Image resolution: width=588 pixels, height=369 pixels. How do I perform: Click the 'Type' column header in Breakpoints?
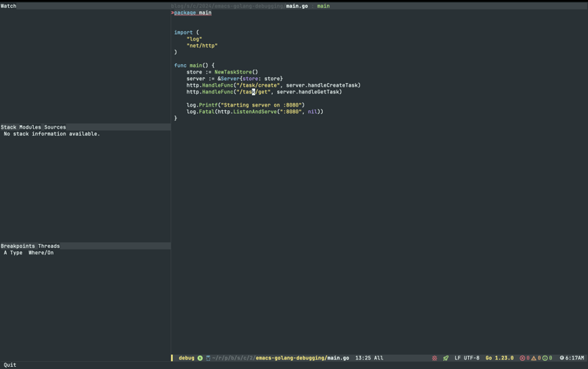[16, 253]
